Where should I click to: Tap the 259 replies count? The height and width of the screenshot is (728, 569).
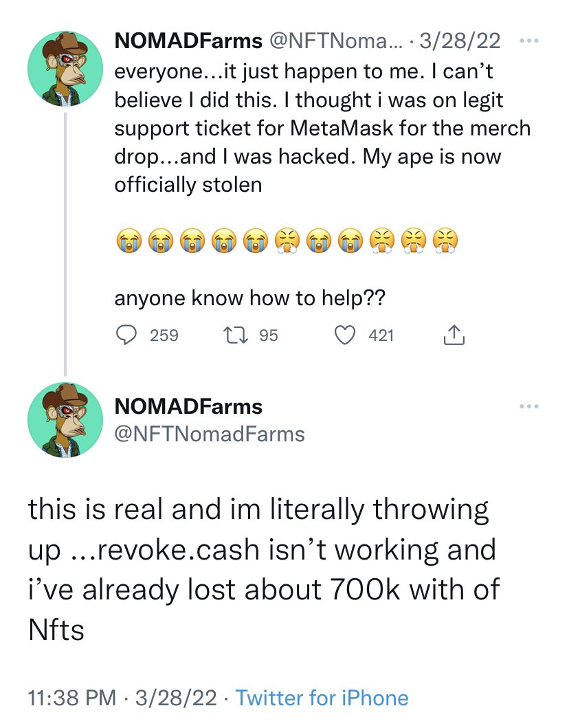click(164, 335)
